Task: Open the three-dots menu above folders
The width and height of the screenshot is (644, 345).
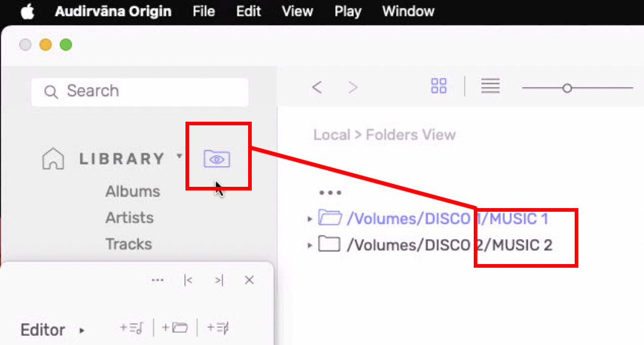Action: pyautogui.click(x=330, y=192)
